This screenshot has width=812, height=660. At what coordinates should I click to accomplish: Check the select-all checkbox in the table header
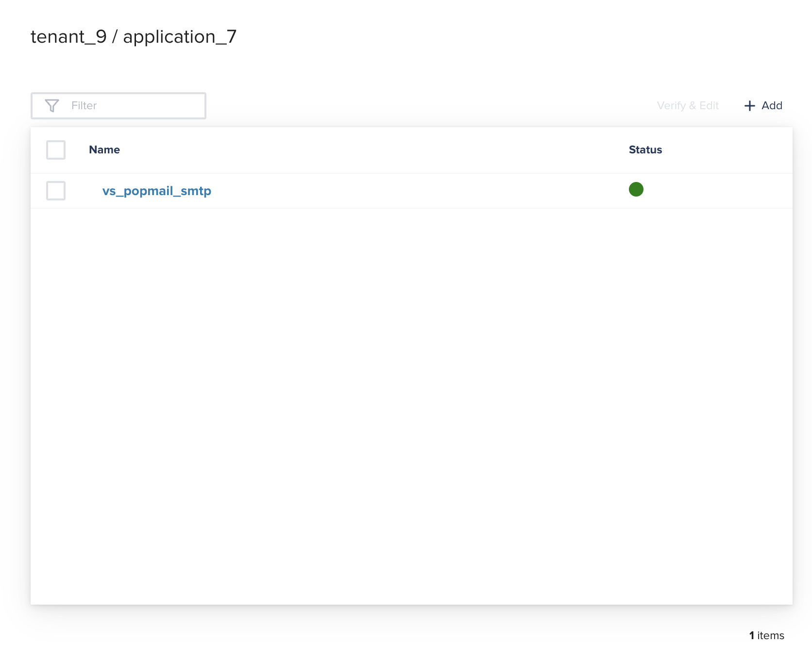[55, 150]
